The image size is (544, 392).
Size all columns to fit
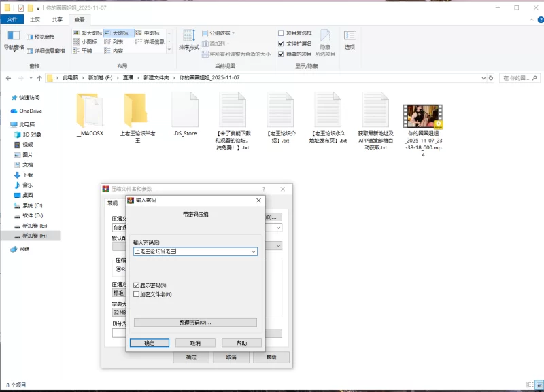(236, 54)
